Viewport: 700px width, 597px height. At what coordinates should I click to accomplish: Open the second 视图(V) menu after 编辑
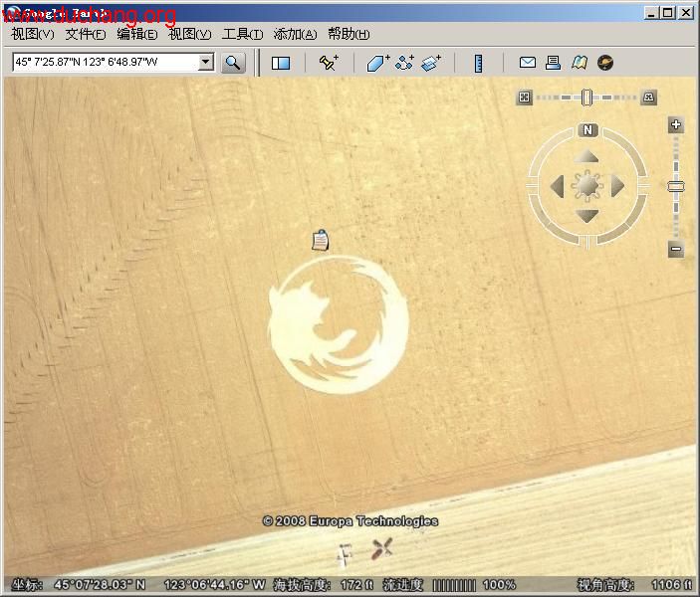click(x=190, y=34)
